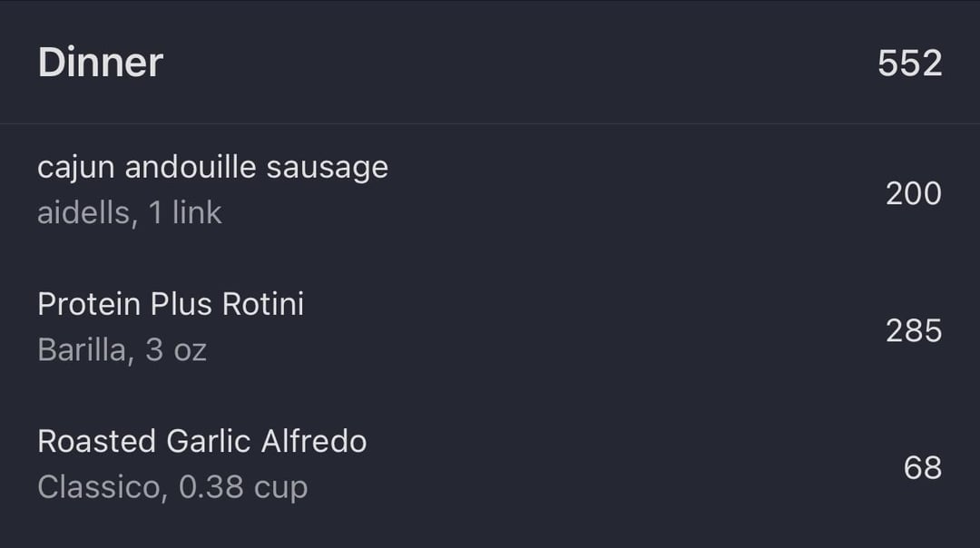This screenshot has height=548, width=980.
Task: Tap the aidells, 1 link serving text
Action: point(130,212)
